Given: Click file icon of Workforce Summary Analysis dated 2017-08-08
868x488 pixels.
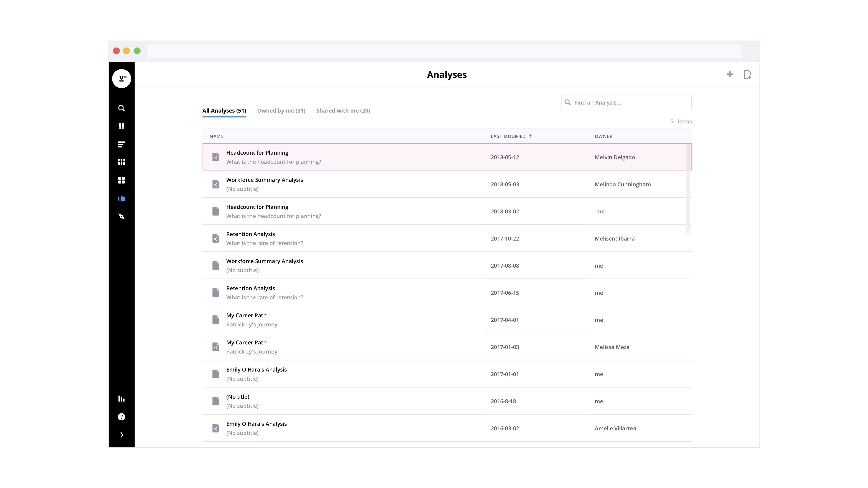Looking at the screenshot, I should pyautogui.click(x=216, y=265).
